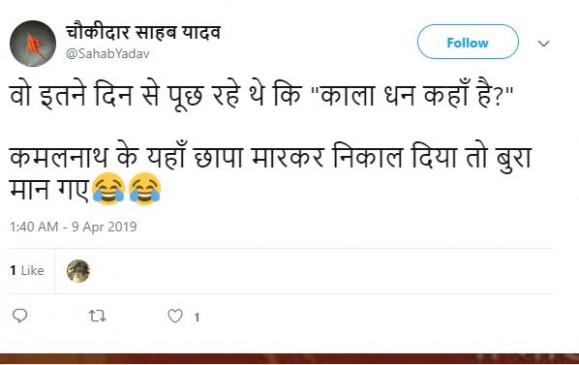Viewport: 579px width, 365px height.
Task: Click the dark red strip at the bottom
Action: point(290,359)
